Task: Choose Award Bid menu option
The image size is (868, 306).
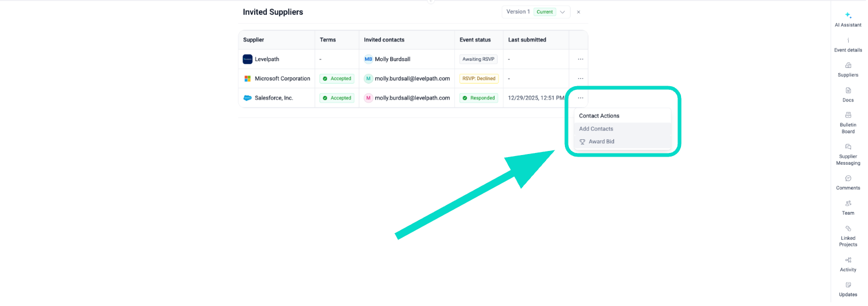Action: point(601,142)
